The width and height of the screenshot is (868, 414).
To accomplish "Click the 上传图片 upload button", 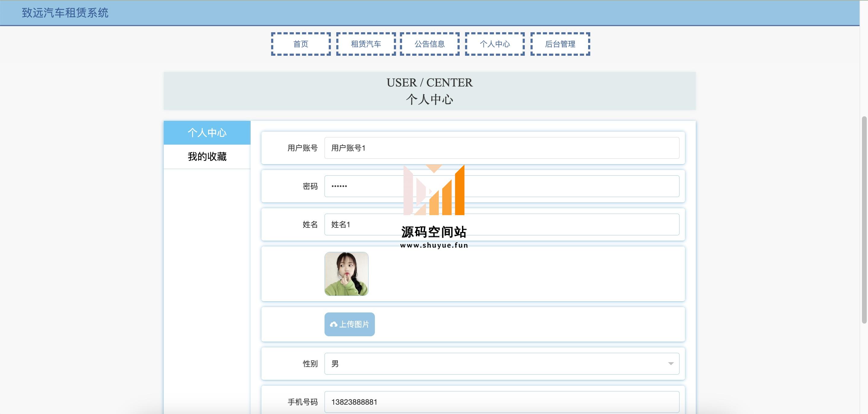I will click(350, 324).
